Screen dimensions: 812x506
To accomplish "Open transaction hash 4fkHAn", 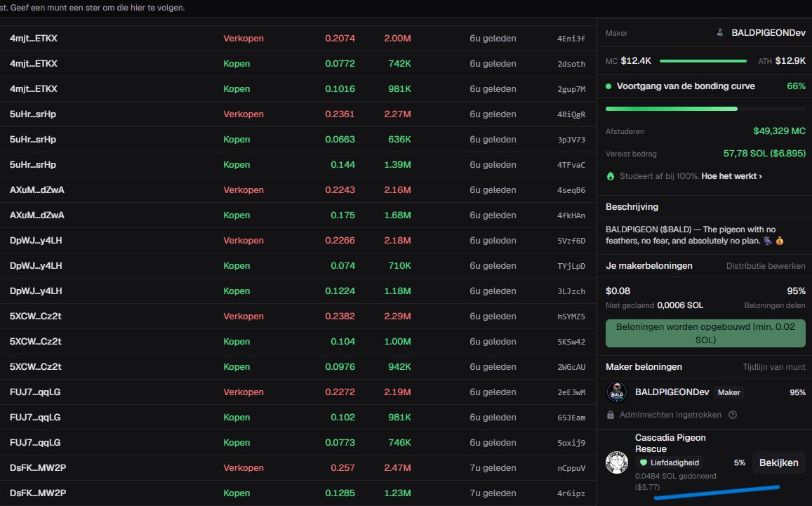I will click(x=571, y=215).
